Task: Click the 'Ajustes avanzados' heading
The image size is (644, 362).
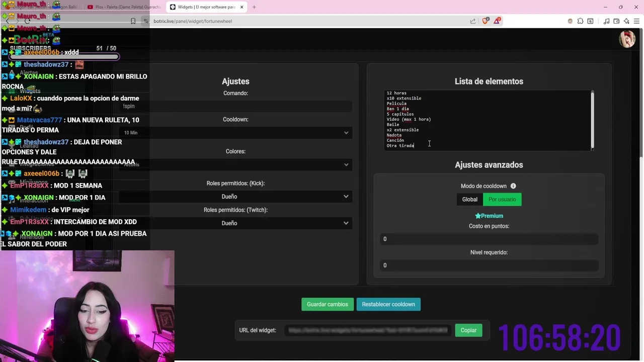Action: click(x=489, y=165)
